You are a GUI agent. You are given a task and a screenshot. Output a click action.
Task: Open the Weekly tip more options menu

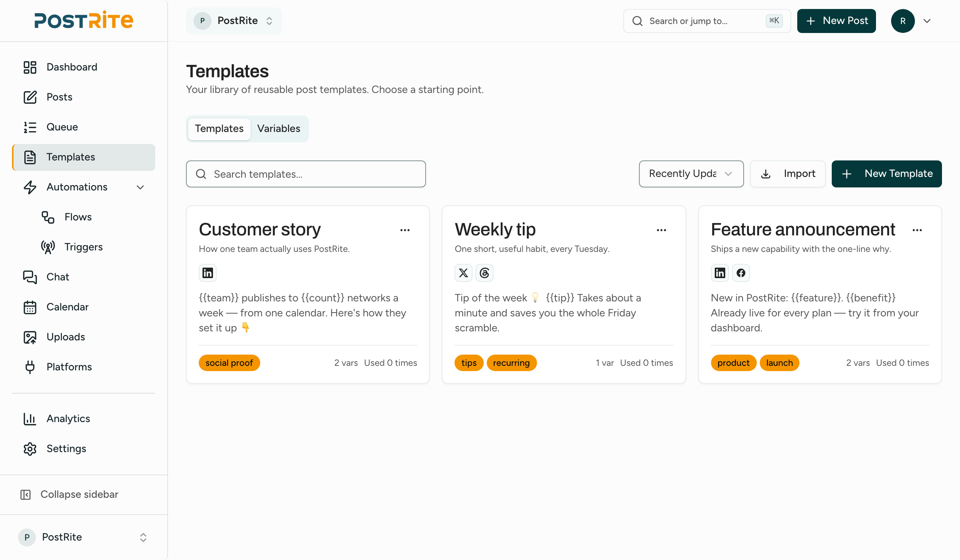pos(661,230)
